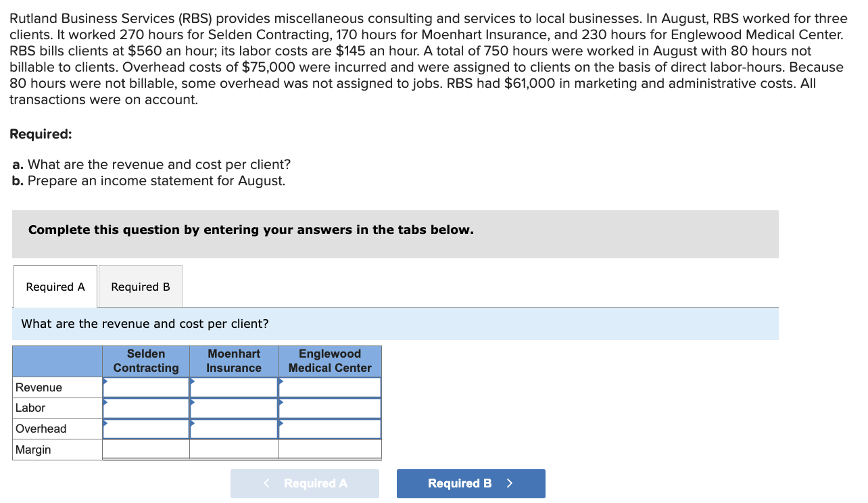868x503 pixels.
Task: Click the blue marker on Selden Overhead cell
Action: pyautogui.click(x=105, y=425)
